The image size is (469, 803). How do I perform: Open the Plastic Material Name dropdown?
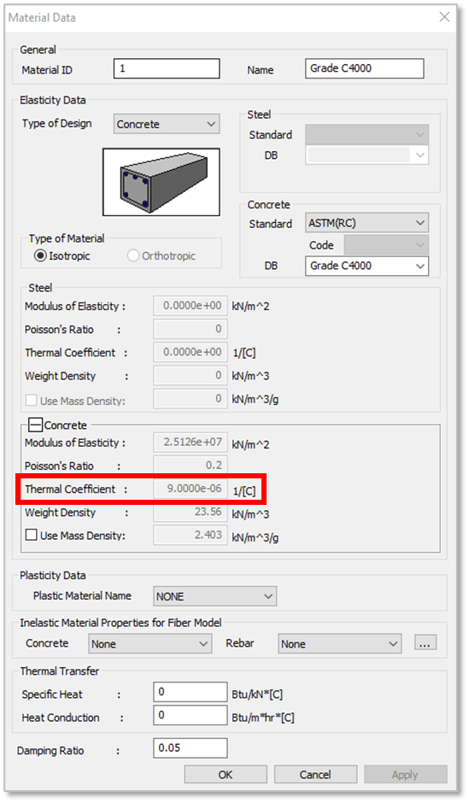point(215,596)
